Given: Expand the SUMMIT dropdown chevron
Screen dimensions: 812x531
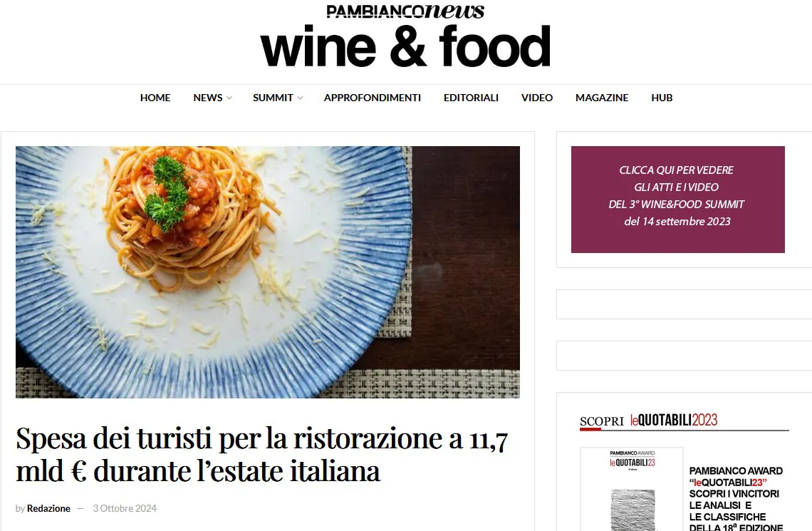Looking at the screenshot, I should (300, 98).
